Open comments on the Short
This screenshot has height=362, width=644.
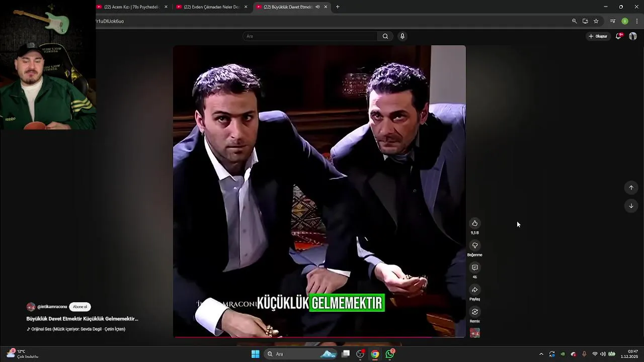[x=474, y=267]
